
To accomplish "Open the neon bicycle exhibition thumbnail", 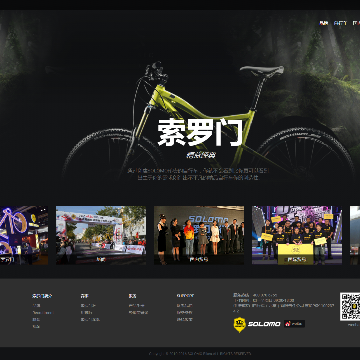I will pos(24,235).
